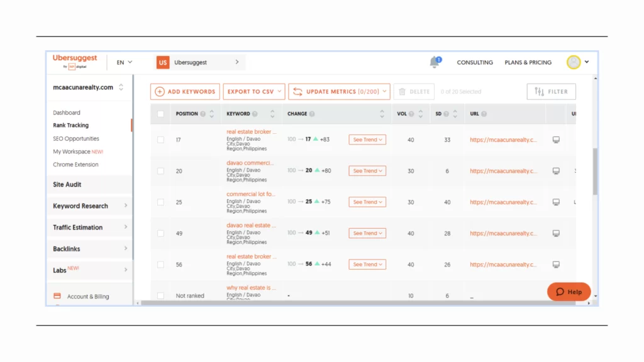Open See Trend for position 20 row
The width and height of the screenshot is (644, 362).
(367, 171)
